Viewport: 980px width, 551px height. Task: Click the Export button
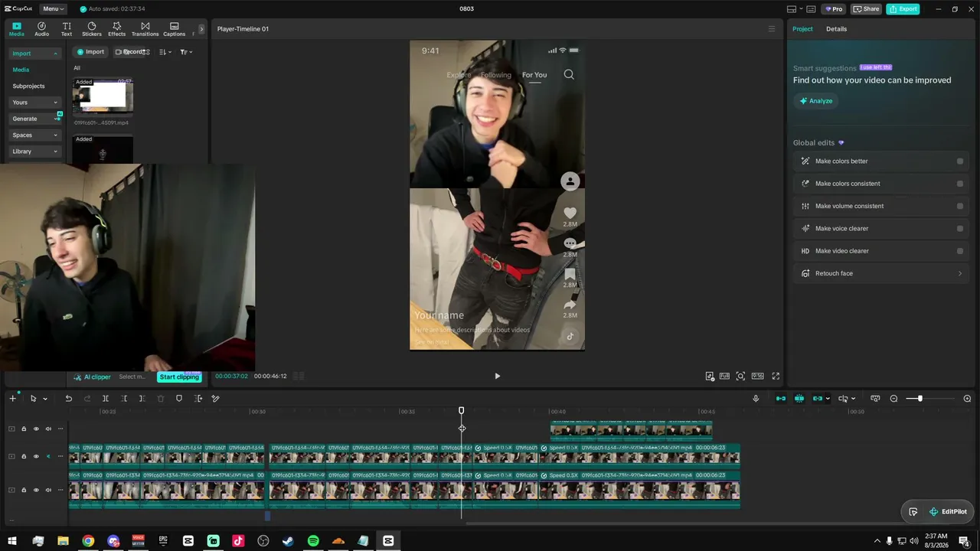tap(903, 9)
